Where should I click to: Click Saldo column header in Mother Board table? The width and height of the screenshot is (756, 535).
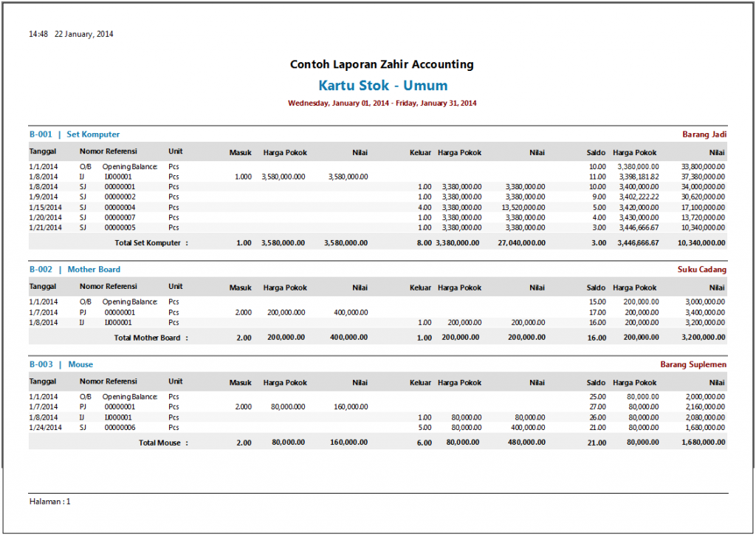(x=596, y=287)
